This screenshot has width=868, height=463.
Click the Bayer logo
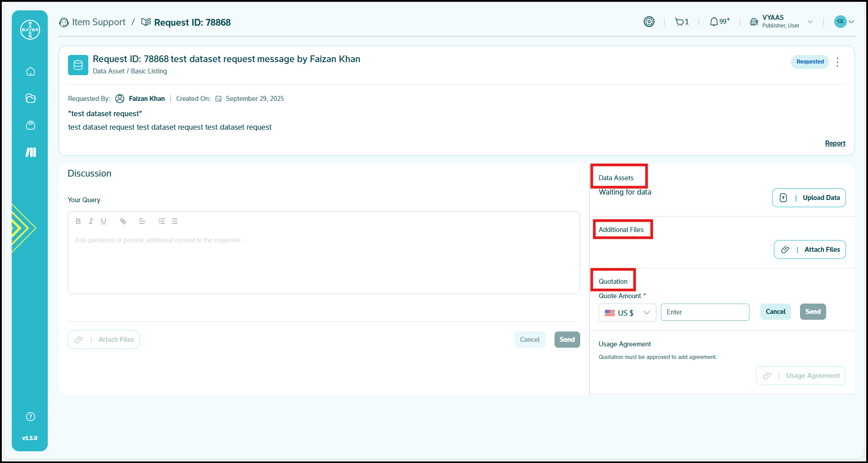(x=30, y=30)
